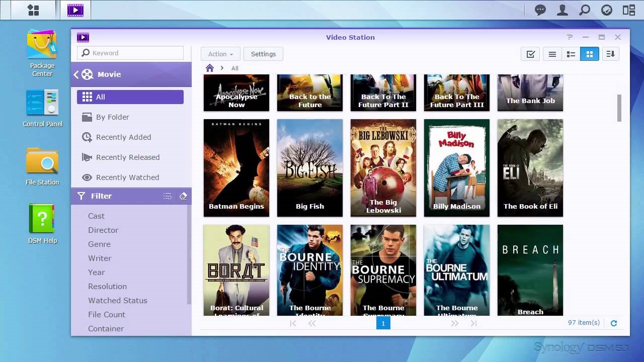
Task: Switch to the list view layout
Action: (552, 54)
